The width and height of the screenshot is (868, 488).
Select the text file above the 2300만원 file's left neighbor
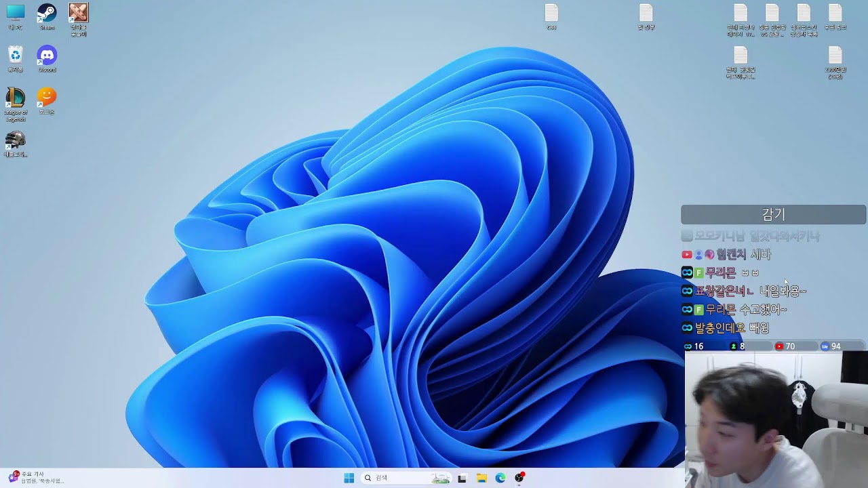741,20
